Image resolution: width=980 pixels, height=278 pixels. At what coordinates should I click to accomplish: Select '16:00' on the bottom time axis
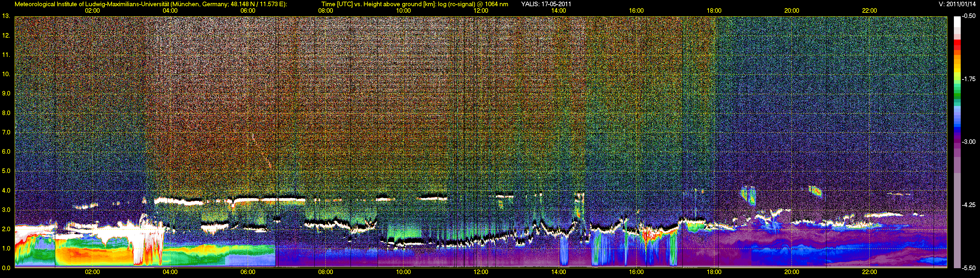(636, 272)
